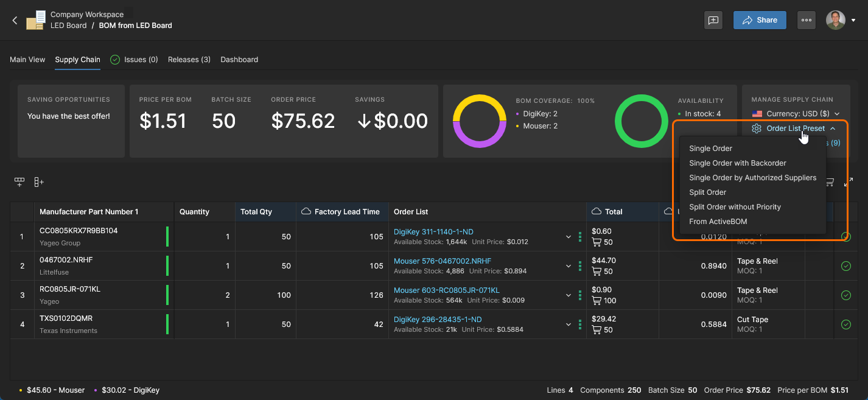Click green status checkmark for RC0805JR-071KL row
Screen dimensions: 868x400
(845, 295)
